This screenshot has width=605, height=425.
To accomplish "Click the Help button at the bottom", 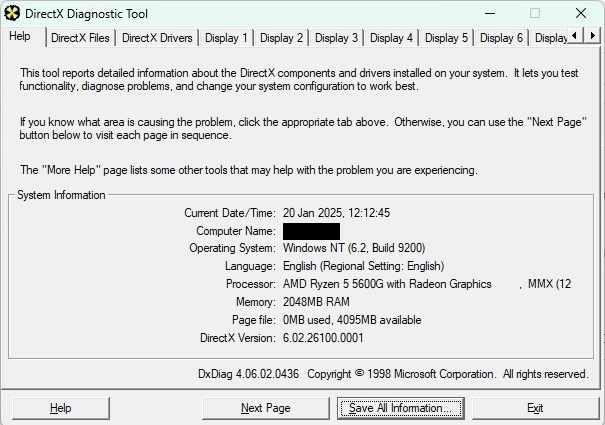I will pos(61,408).
